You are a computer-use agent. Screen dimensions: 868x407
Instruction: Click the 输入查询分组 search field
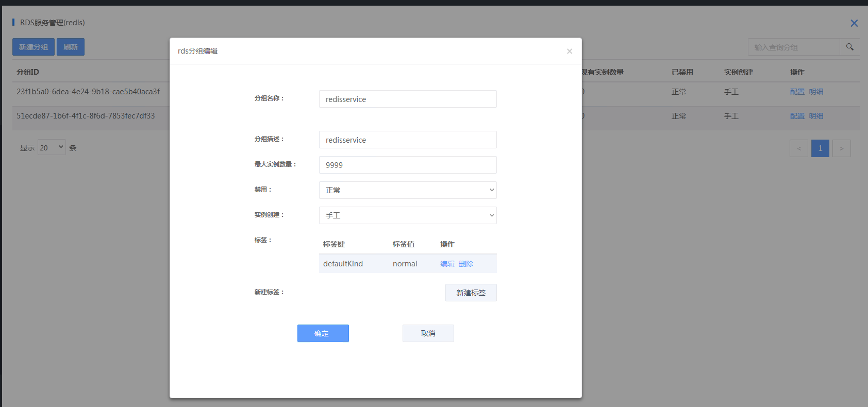point(794,47)
